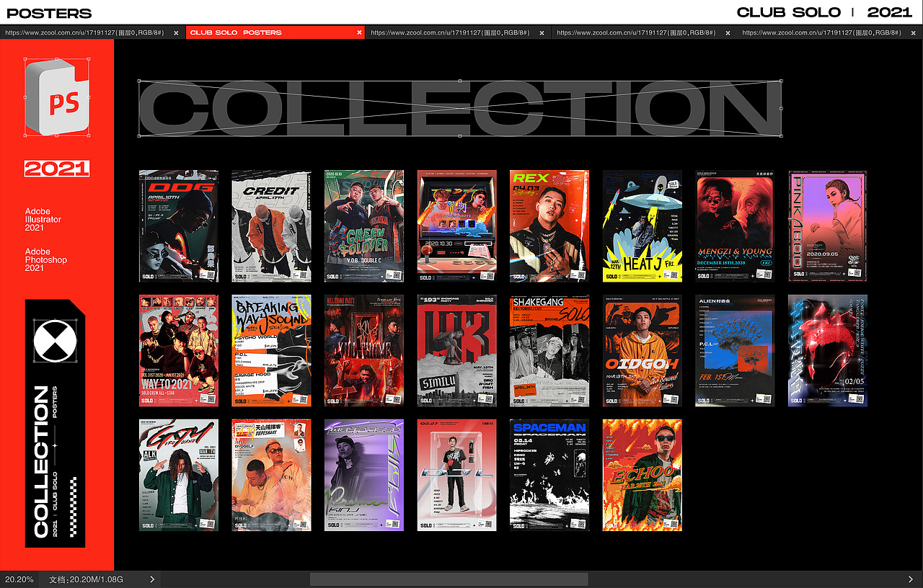Viewport: 923px width, 588px height.
Task: Click document size text 文档:20.20M/1.08G
Action: pos(86,579)
